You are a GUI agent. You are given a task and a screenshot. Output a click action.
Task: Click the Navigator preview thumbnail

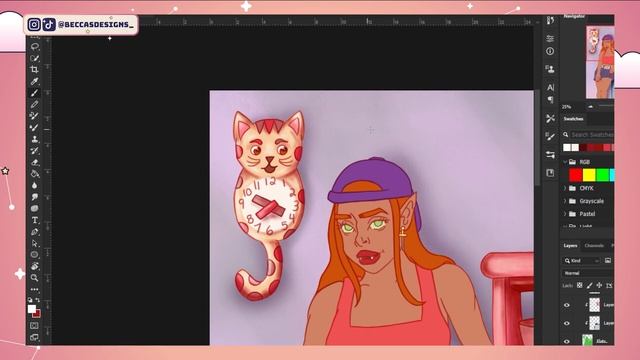pos(600,62)
